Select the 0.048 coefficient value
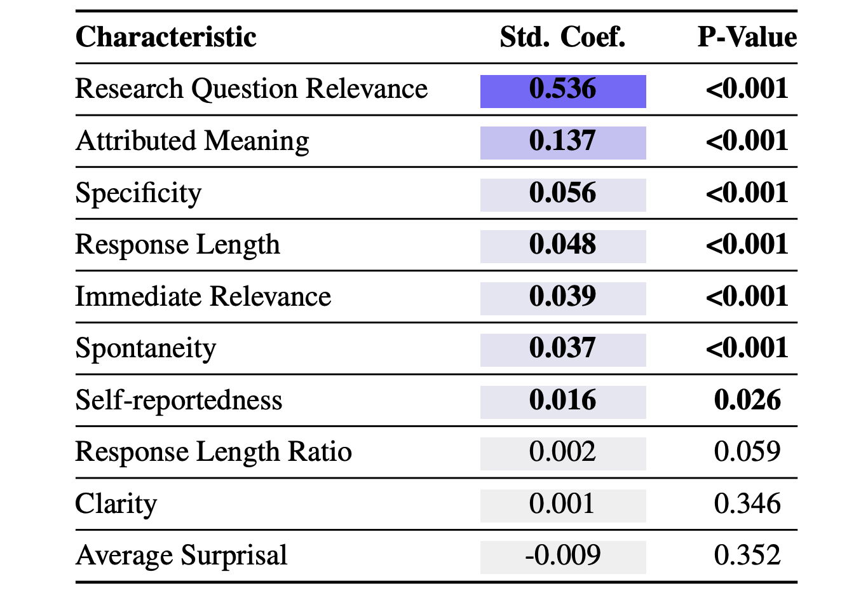868x595 pixels. click(x=562, y=246)
